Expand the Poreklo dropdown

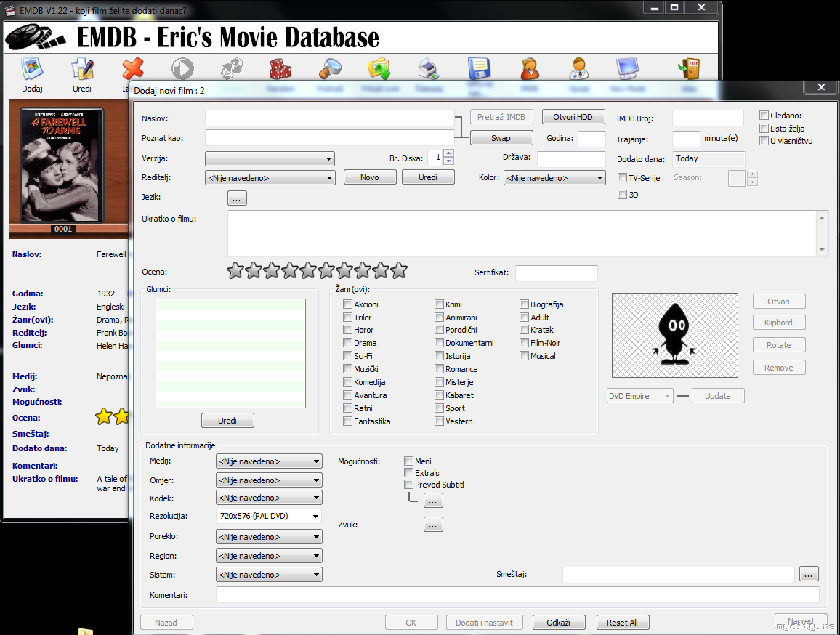pyautogui.click(x=269, y=536)
